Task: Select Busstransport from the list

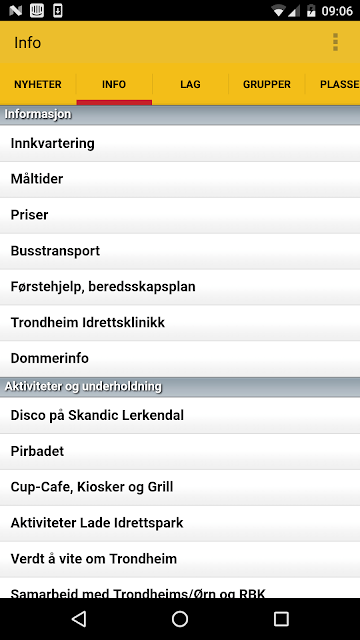Action: [180, 251]
